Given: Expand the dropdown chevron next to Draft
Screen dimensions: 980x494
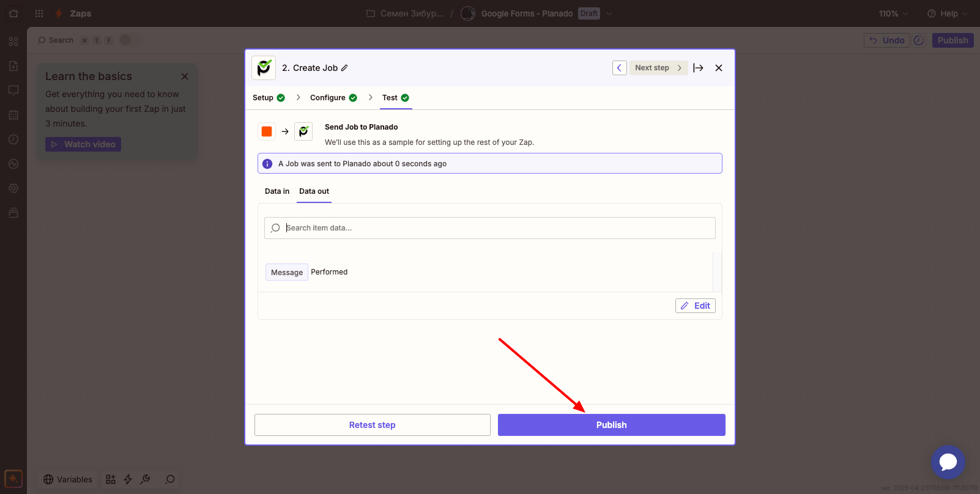Looking at the screenshot, I should [609, 13].
